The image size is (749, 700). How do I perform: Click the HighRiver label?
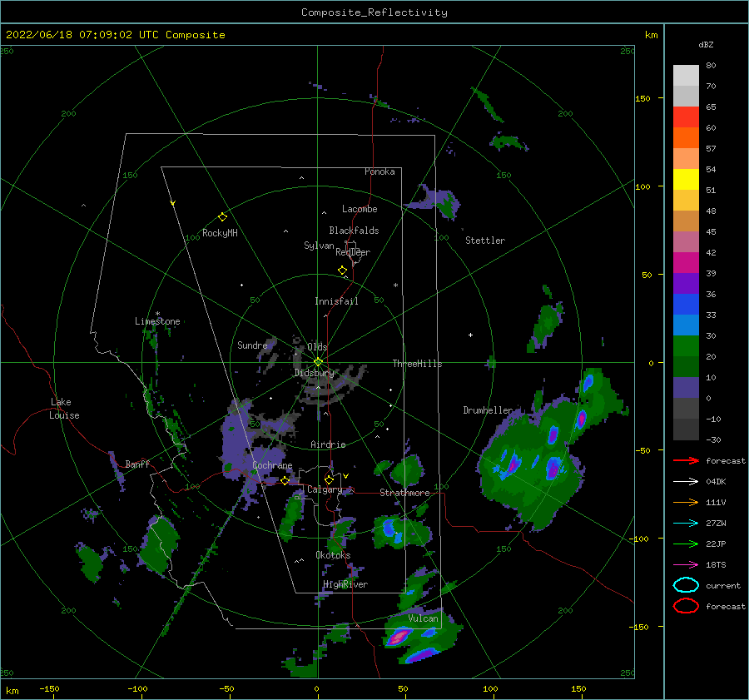(x=345, y=584)
